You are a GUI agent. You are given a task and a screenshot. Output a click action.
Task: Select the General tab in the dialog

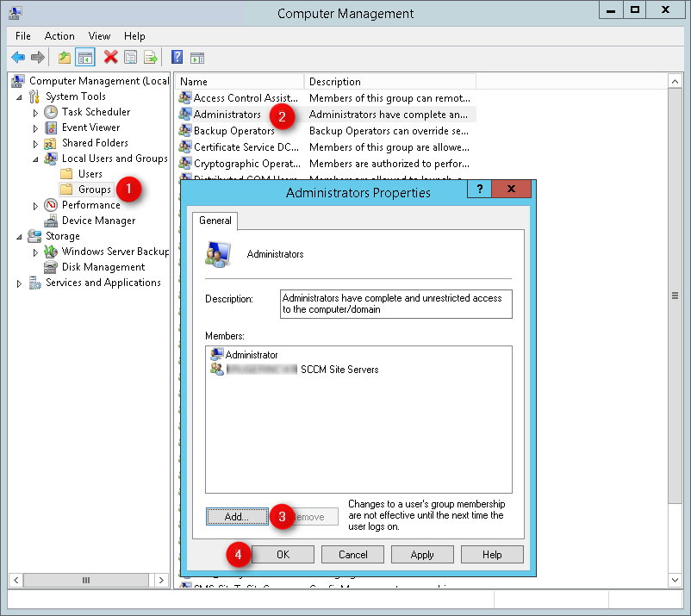click(215, 221)
